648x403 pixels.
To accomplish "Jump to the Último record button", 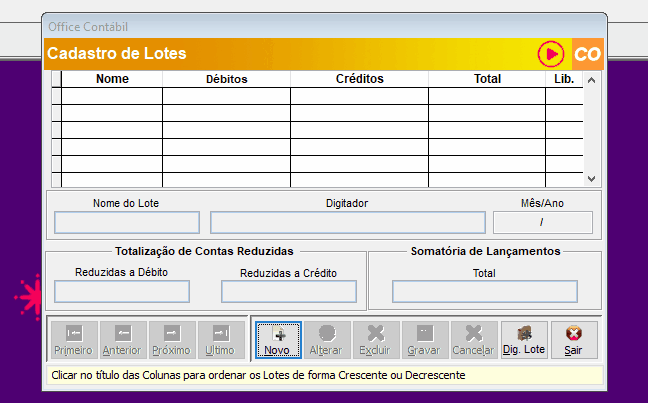I will pyautogui.click(x=220, y=340).
